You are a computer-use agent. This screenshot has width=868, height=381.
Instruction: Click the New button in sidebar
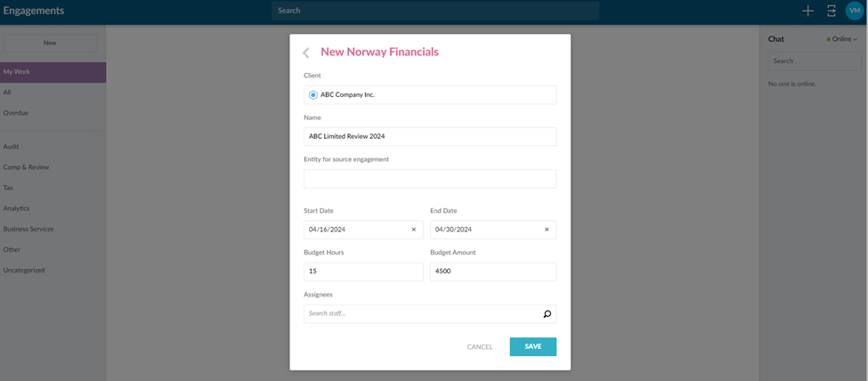pos(50,43)
